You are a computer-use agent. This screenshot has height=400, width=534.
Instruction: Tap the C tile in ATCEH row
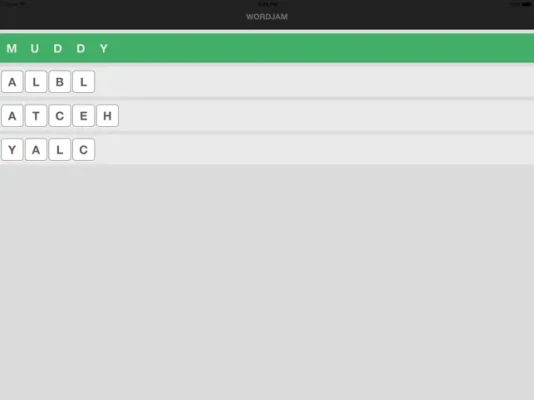pos(60,116)
